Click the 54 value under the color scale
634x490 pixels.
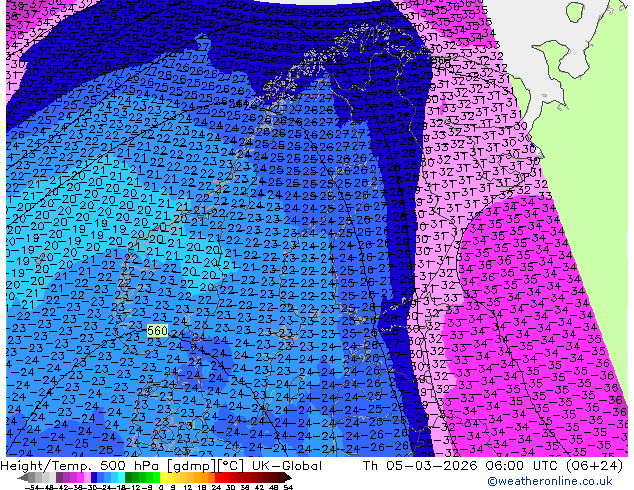click(x=288, y=487)
